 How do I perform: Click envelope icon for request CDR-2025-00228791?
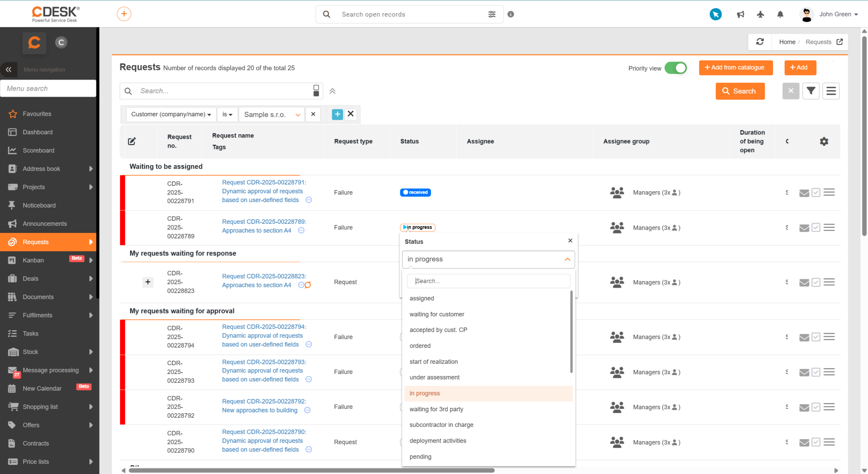tap(804, 193)
